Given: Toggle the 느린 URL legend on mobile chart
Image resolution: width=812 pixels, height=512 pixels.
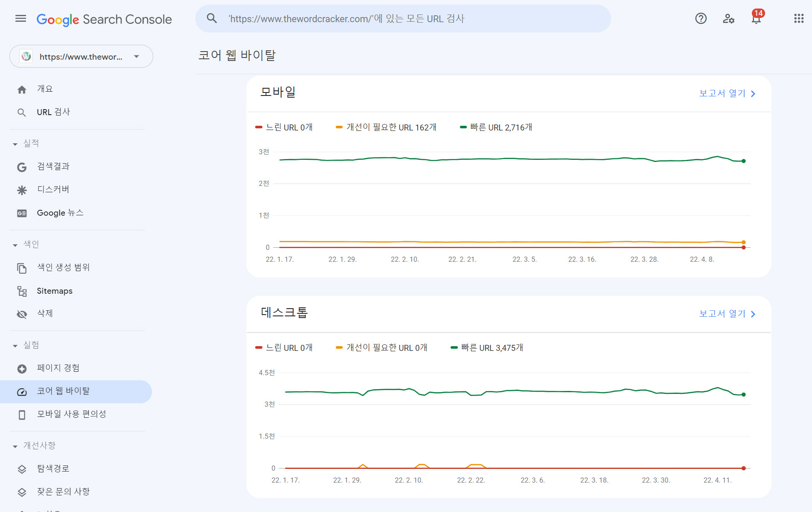Looking at the screenshot, I should 284,127.
